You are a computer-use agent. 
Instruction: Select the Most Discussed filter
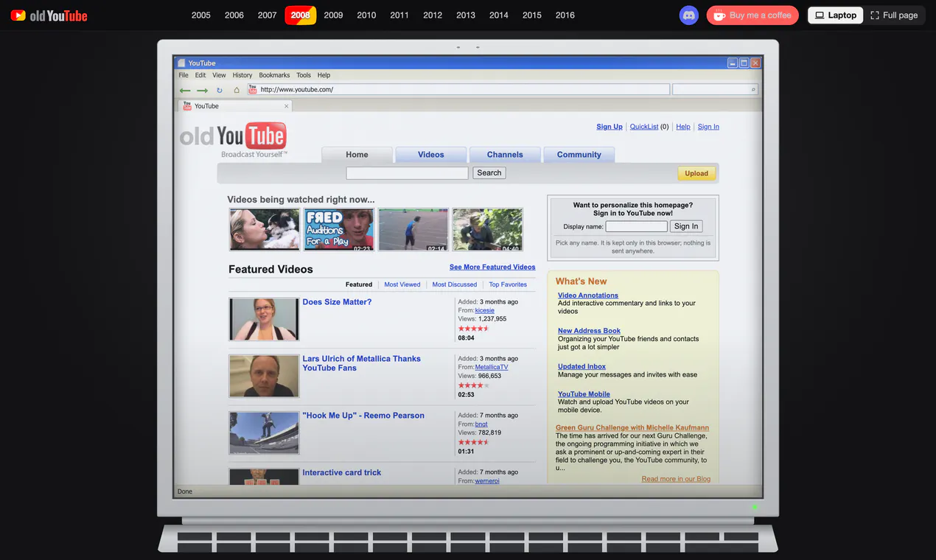(x=455, y=284)
